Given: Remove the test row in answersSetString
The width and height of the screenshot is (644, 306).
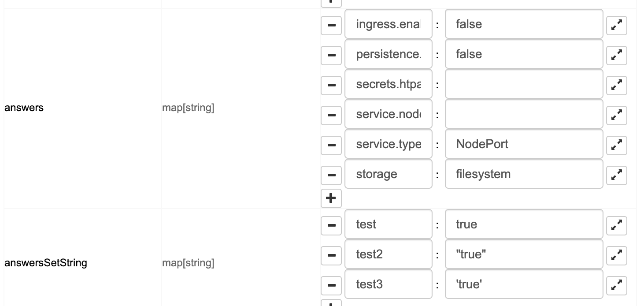Looking at the screenshot, I should [331, 225].
